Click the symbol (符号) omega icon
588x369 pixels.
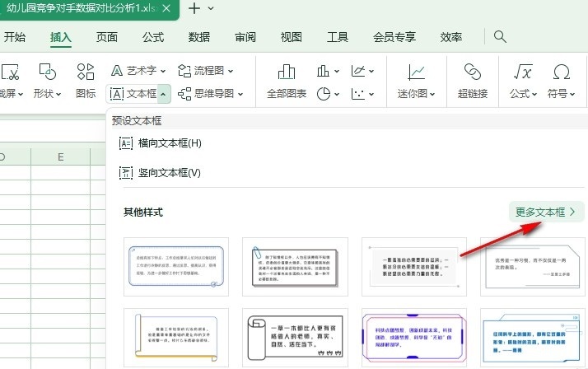click(562, 72)
